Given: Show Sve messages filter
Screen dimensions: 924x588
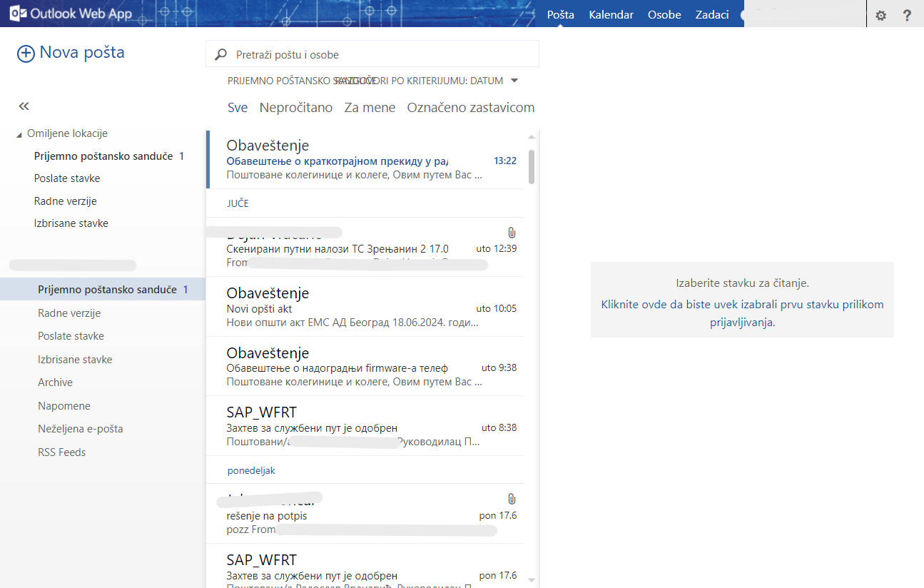Looking at the screenshot, I should click(x=238, y=108).
